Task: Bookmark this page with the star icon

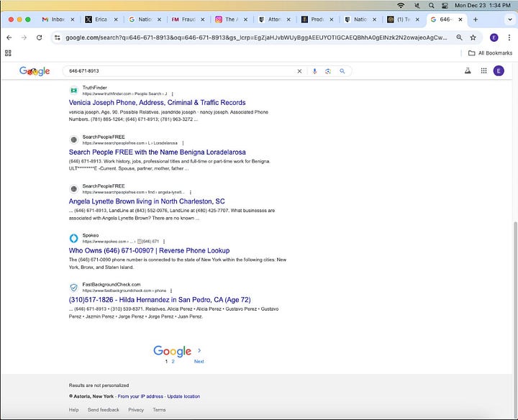Action: coord(473,37)
